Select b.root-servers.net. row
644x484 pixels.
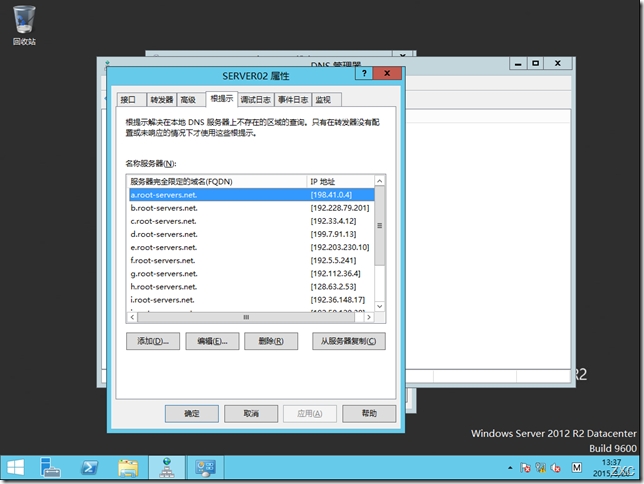251,208
